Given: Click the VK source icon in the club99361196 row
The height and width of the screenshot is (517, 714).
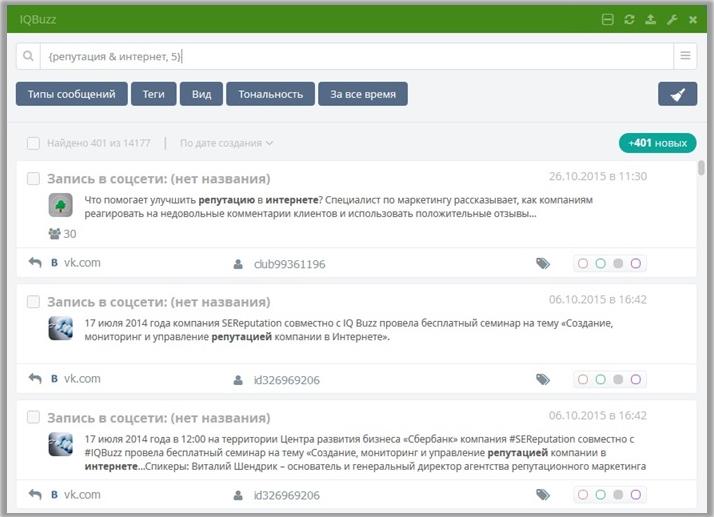Looking at the screenshot, I should tap(54, 262).
